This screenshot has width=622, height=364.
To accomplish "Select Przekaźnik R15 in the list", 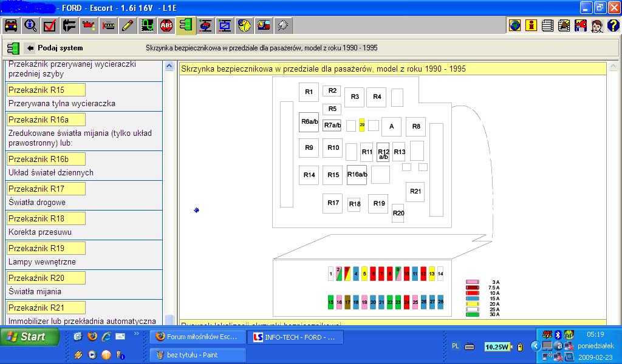I will pyautogui.click(x=46, y=90).
